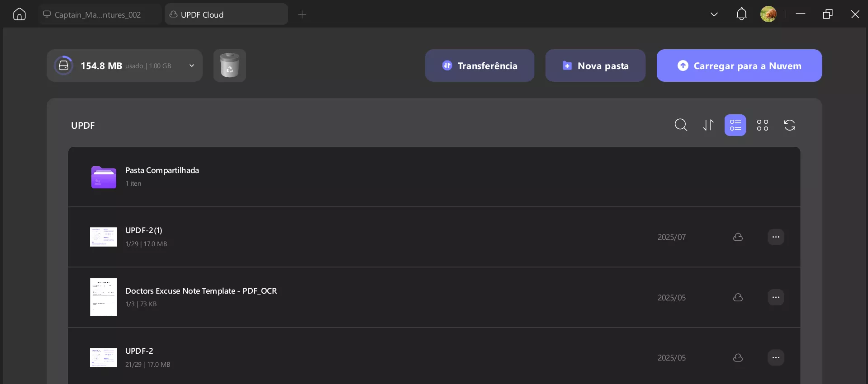Open the Pasta Compartilhada folder
The width and height of the screenshot is (868, 384).
pos(162,171)
